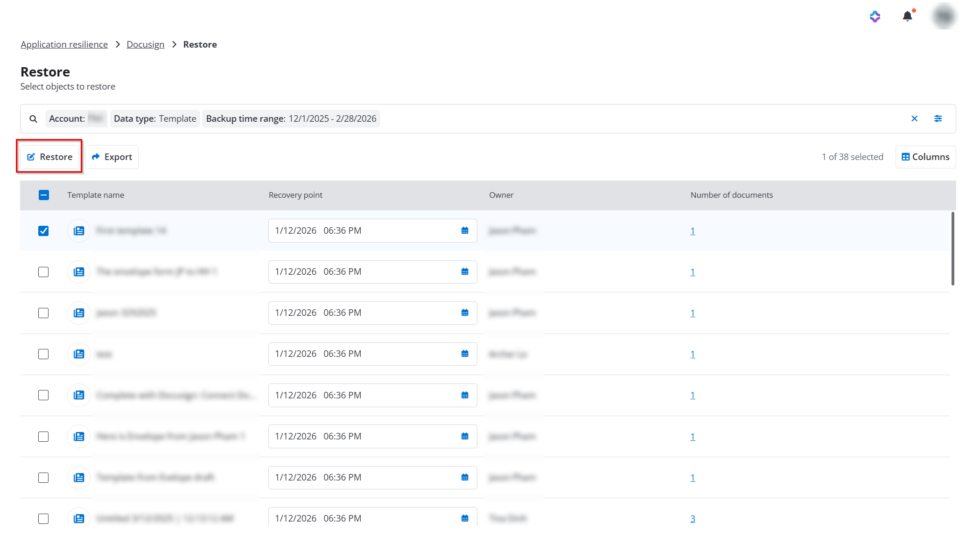Click the Export button

[112, 157]
